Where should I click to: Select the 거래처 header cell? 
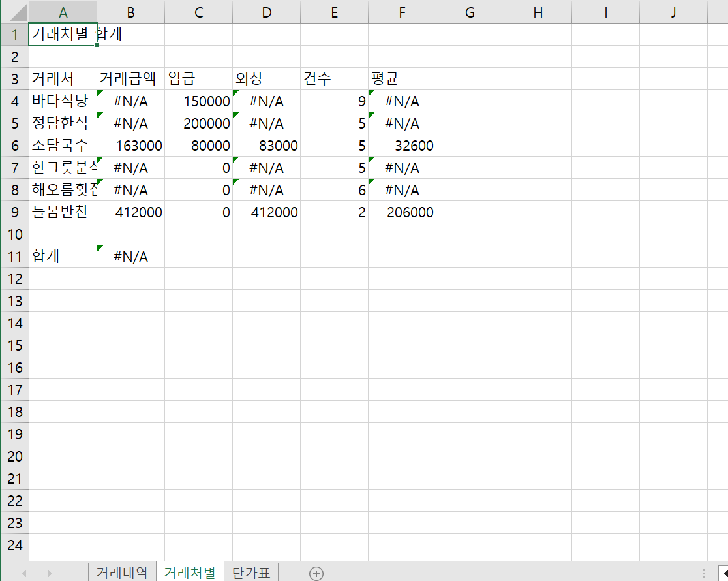pos(63,78)
